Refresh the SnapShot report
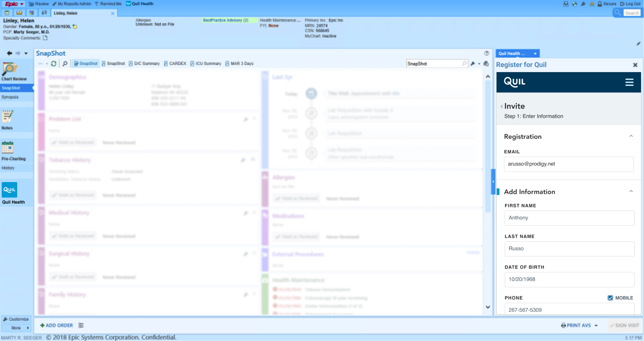This screenshot has height=341, width=644. [53, 64]
